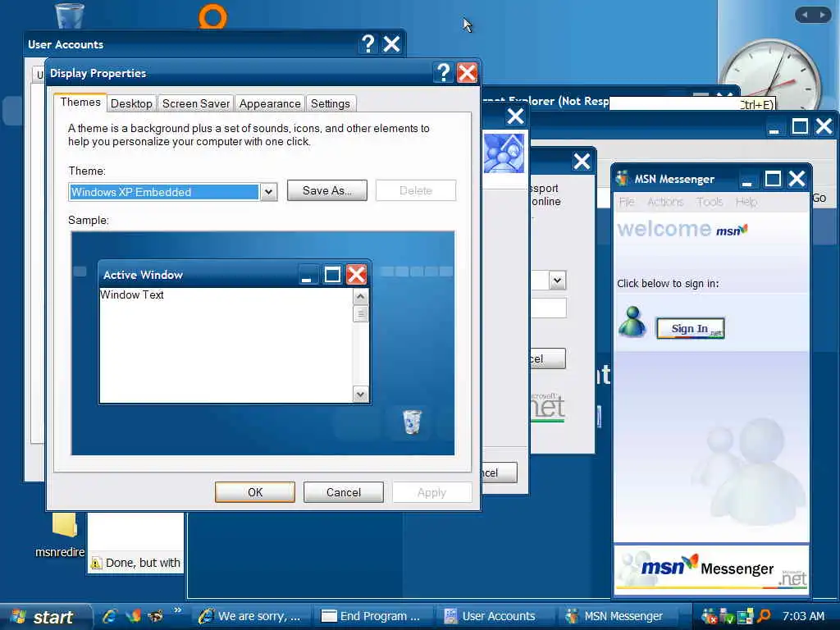Select the Themes tab
The height and width of the screenshot is (630, 840).
click(80, 102)
